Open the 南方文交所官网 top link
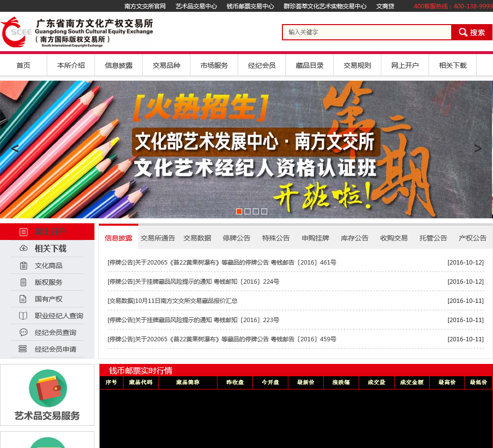The image size is (493, 448). (145, 6)
